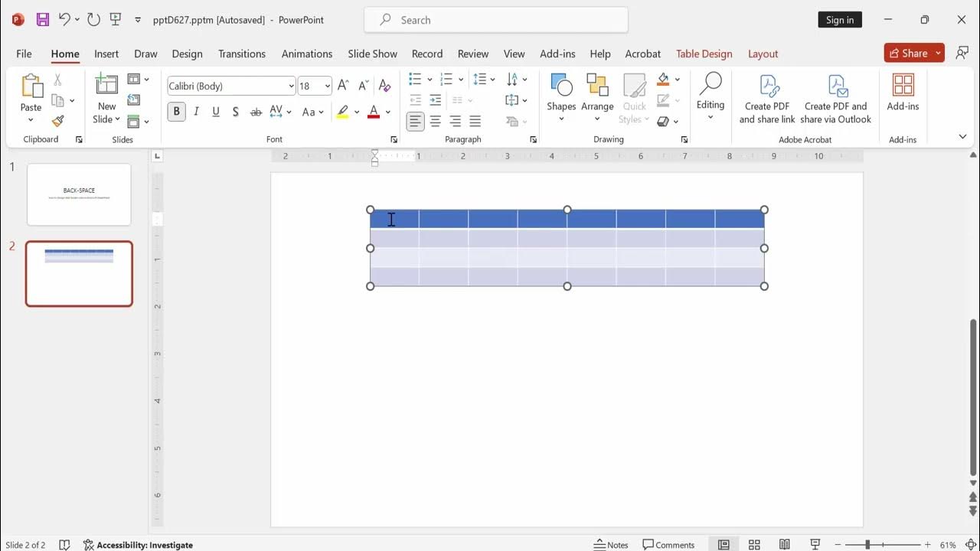Select slide 1 thumbnail BACK-SPACE
This screenshot has height=551, width=980.
(x=79, y=194)
